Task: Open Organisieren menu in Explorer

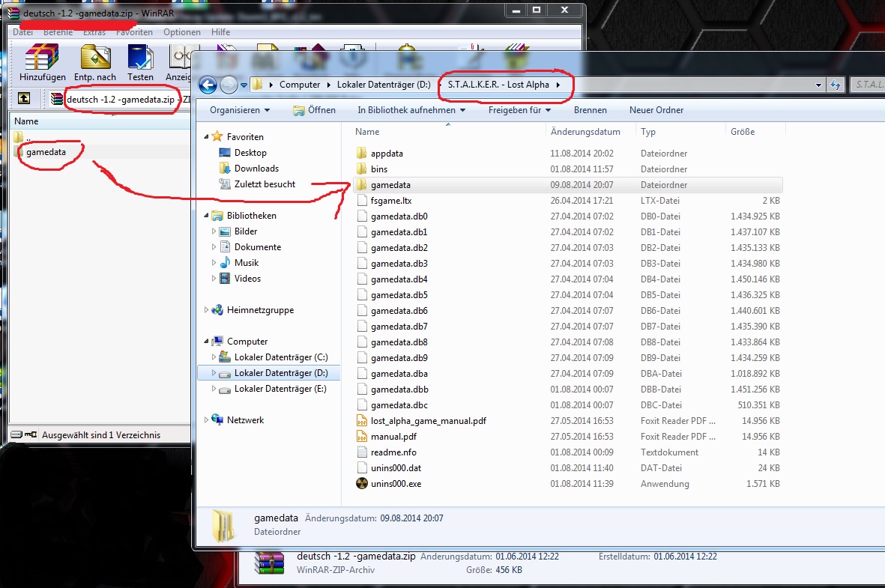Action: click(240, 110)
